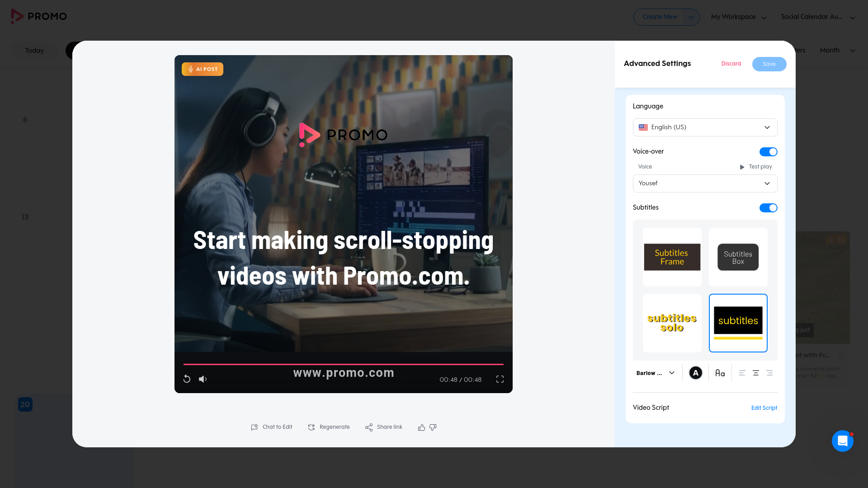
Task: Select center text alignment icon
Action: pyautogui.click(x=755, y=373)
